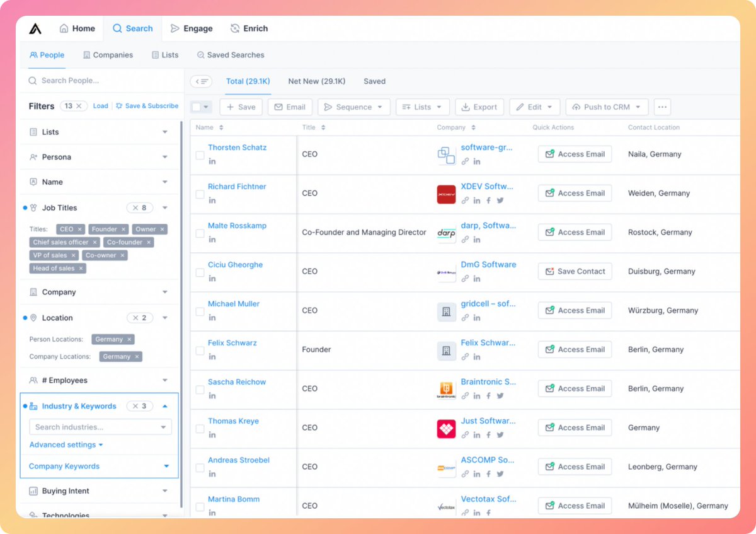
Task: Open the Engage tab
Action: tap(192, 28)
